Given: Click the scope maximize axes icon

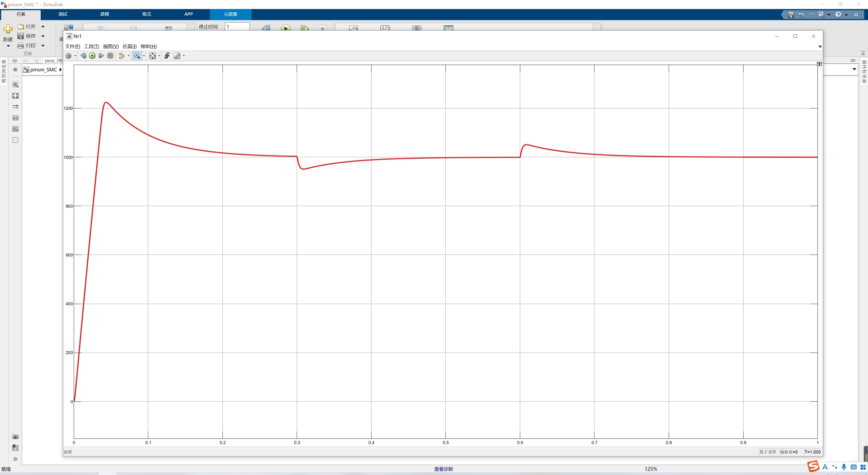Looking at the screenshot, I should point(819,64).
